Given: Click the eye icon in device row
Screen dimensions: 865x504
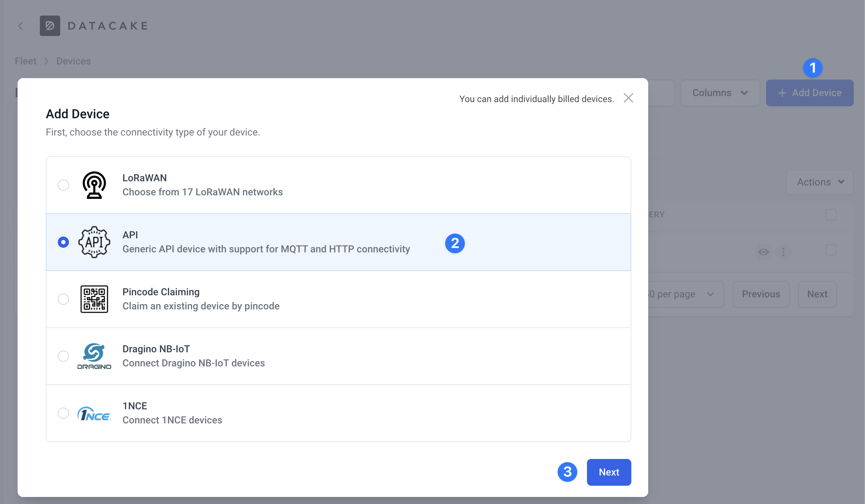Looking at the screenshot, I should 764,252.
